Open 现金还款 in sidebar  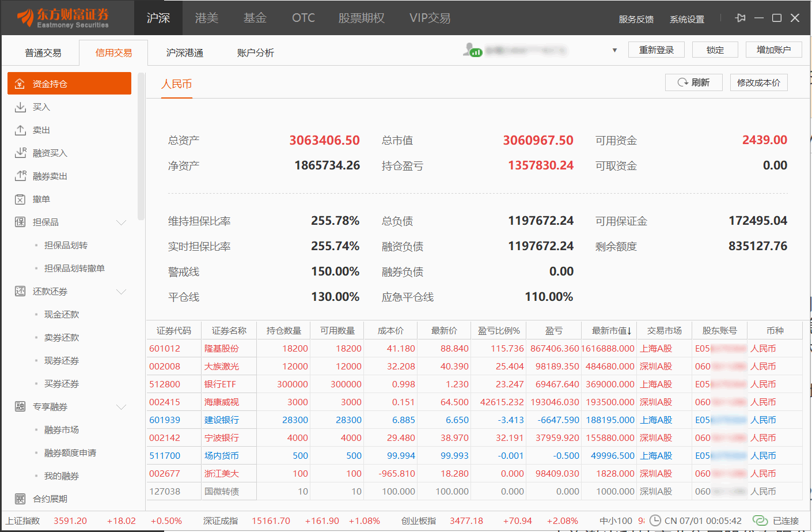point(62,315)
